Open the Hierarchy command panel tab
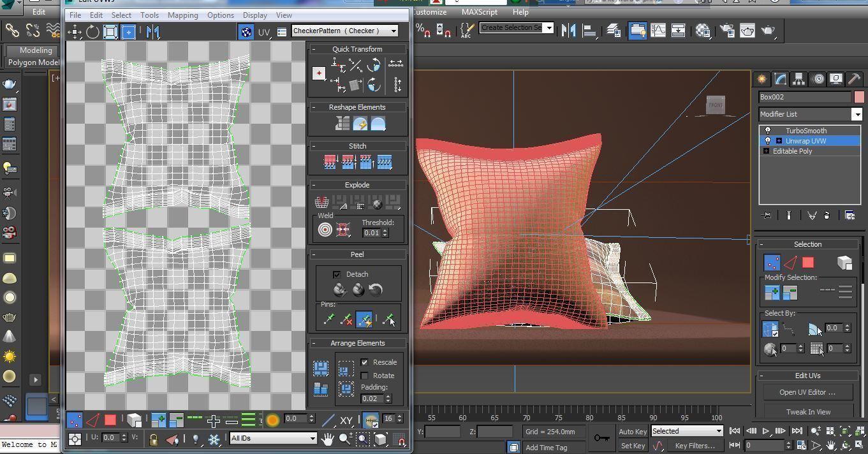The image size is (868, 454). tap(798, 79)
